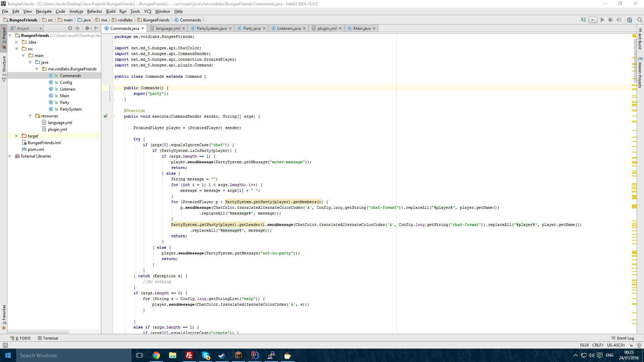Click the Debug bug icon in toolbar
644x362 pixels.
coord(610,20)
